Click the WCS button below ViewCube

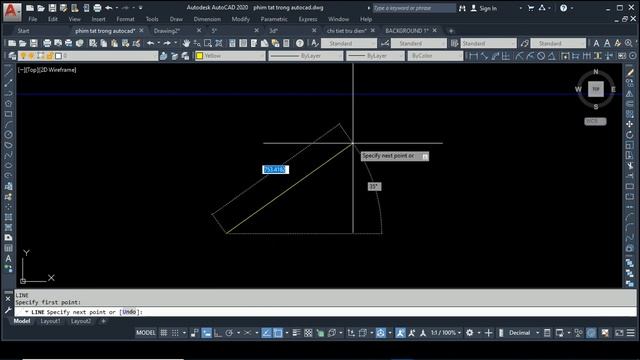(595, 122)
